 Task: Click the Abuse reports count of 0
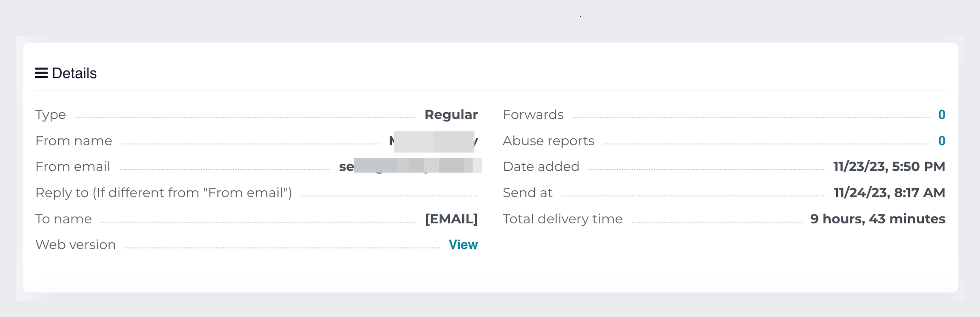942,141
